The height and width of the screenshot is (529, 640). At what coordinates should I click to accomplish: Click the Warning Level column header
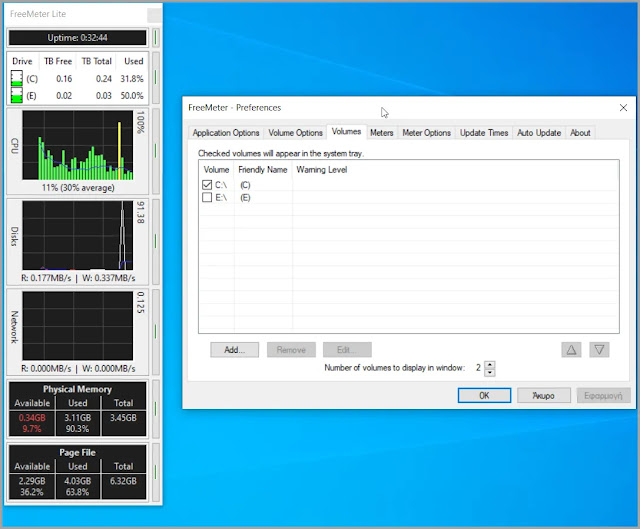pos(322,170)
